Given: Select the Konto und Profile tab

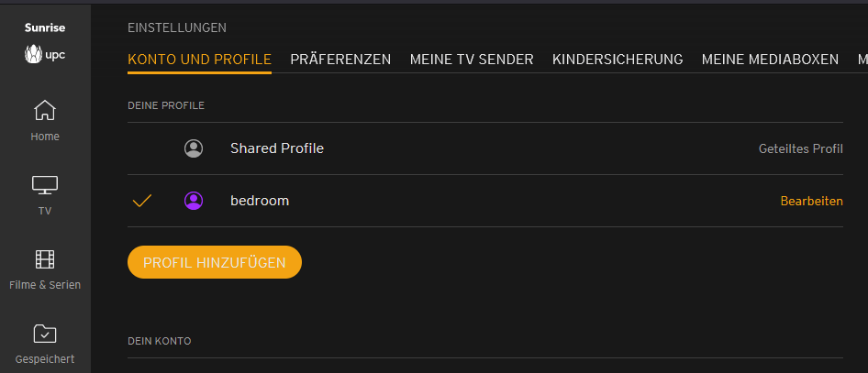Looking at the screenshot, I should (199, 60).
